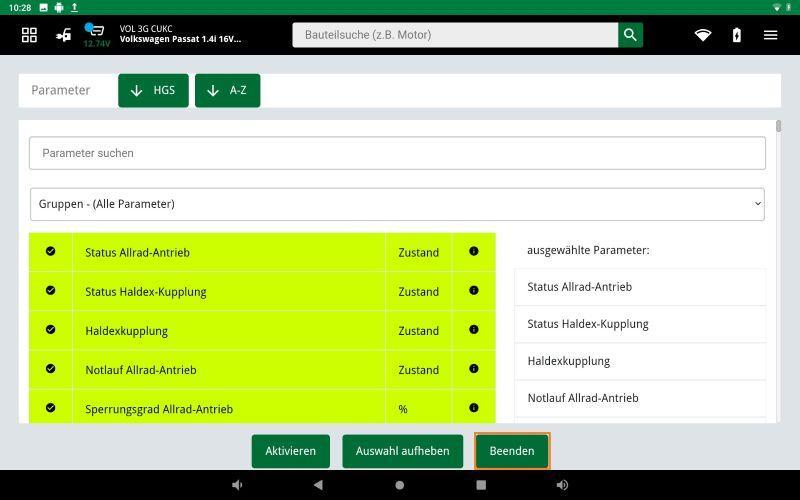Click % unit of Sperrungsgrad row

coord(403,409)
